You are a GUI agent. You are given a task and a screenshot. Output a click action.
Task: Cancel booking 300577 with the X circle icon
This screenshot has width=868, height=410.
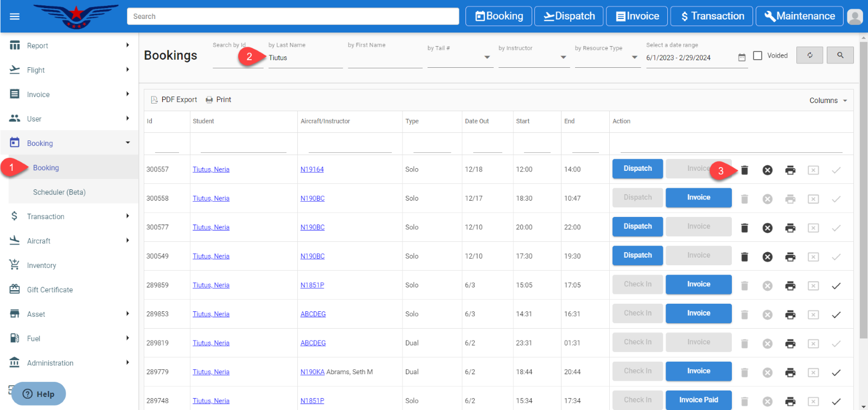pyautogui.click(x=767, y=228)
